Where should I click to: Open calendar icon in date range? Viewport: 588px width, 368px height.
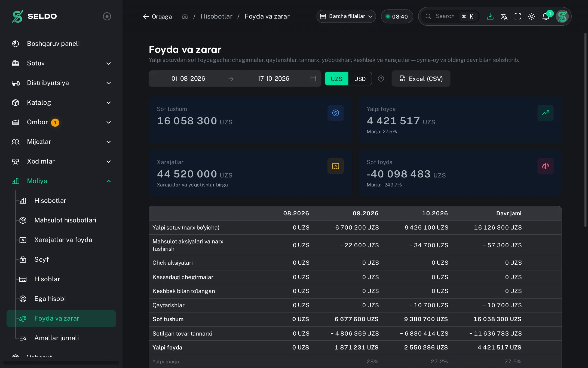[313, 79]
